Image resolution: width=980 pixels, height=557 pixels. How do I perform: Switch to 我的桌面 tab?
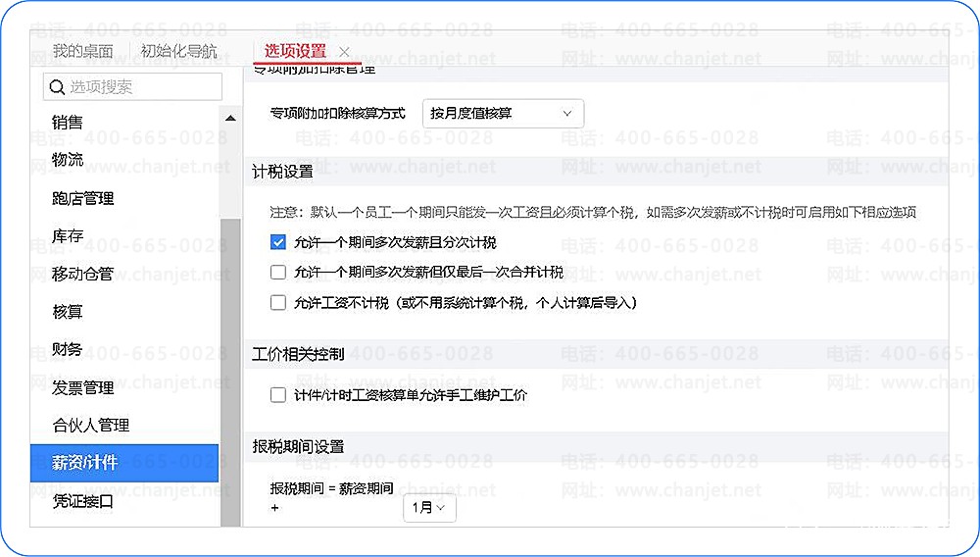point(82,51)
